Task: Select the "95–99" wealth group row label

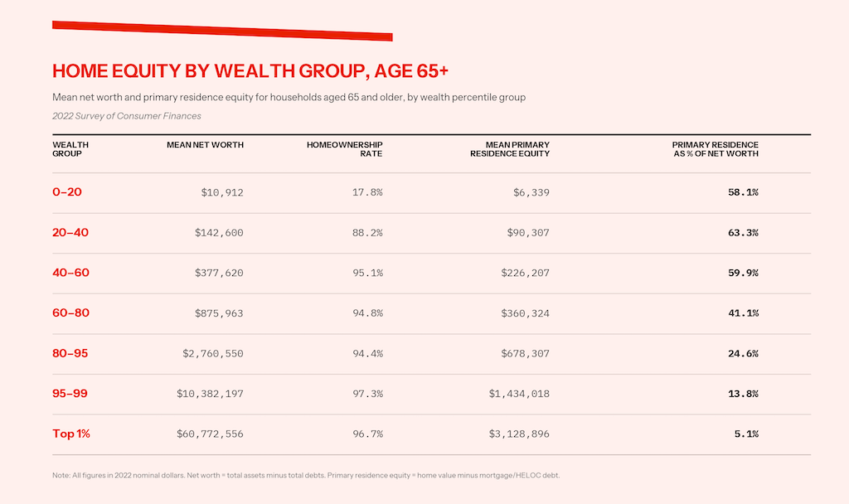Action: (70, 394)
